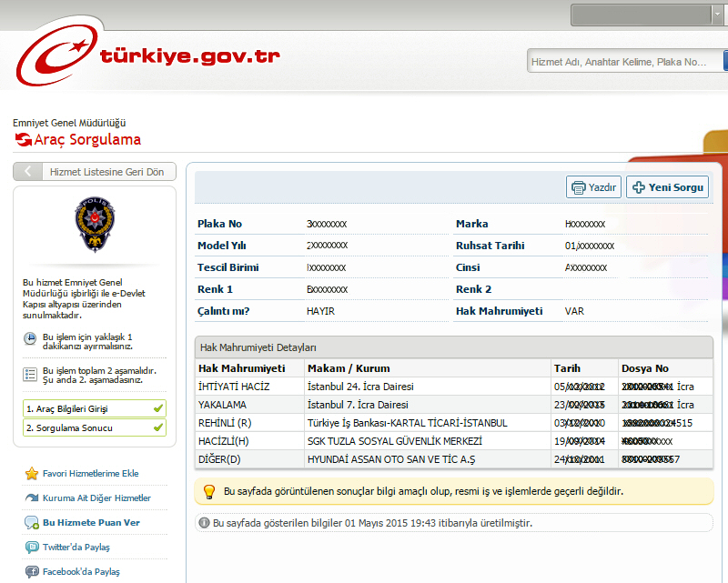Click the search field Hizmet Adı, Anahtar Kelime
728x583 pixels.
click(624, 61)
